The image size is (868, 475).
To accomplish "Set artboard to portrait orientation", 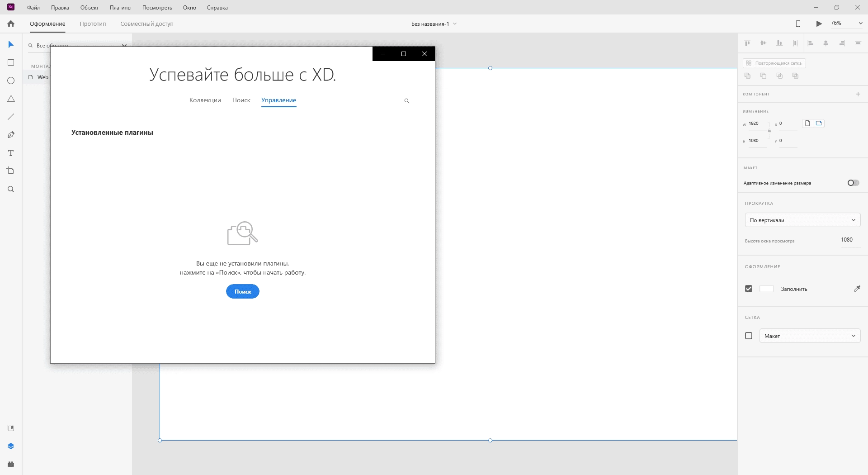I will pos(807,123).
